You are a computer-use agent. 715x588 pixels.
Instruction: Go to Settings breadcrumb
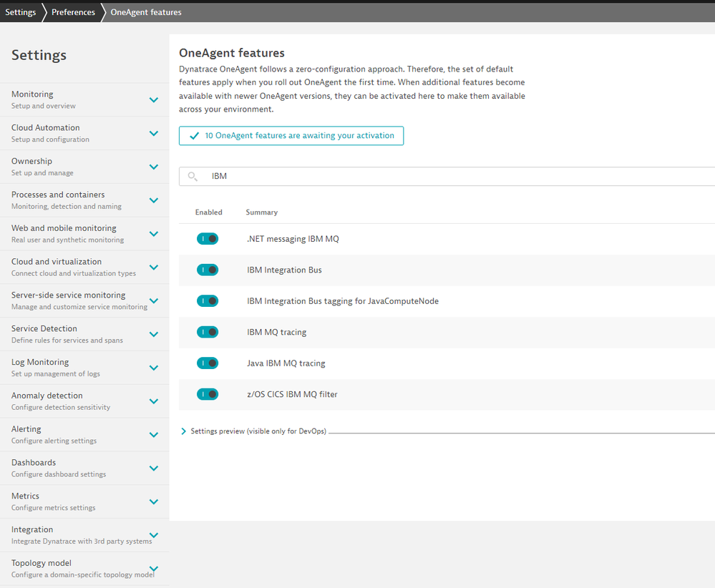coord(21,12)
